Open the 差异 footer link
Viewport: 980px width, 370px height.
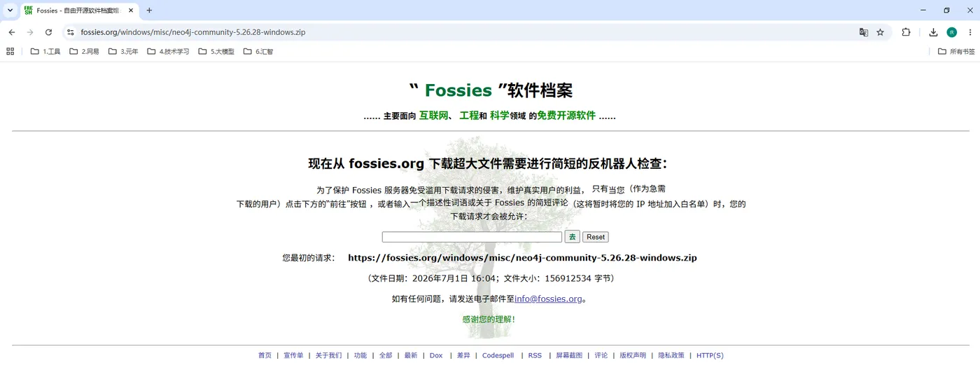coord(463,355)
